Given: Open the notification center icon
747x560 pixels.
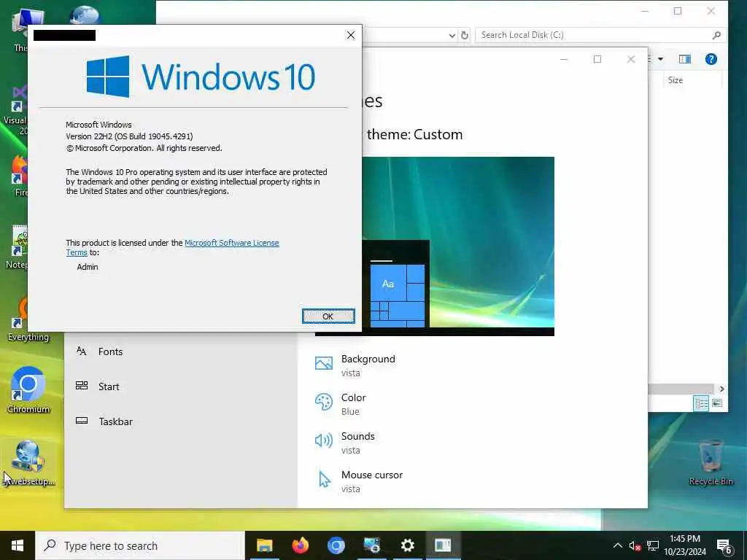Looking at the screenshot, I should tap(724, 547).
